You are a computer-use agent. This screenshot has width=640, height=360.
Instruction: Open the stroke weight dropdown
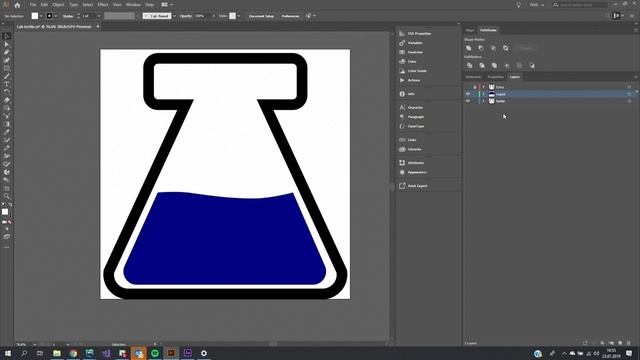click(99, 16)
